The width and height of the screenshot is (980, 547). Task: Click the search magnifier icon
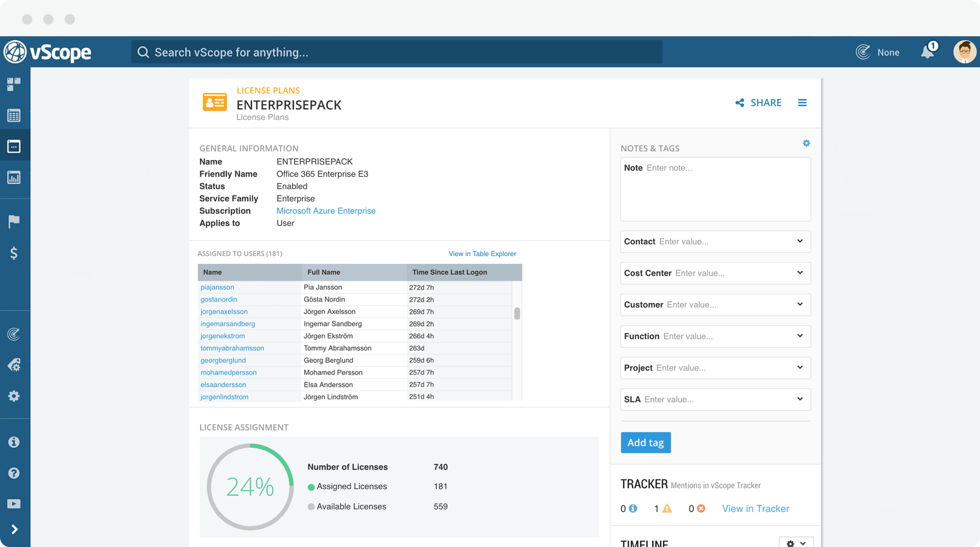pos(143,52)
